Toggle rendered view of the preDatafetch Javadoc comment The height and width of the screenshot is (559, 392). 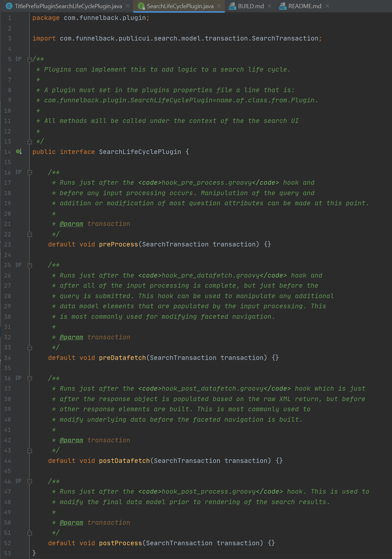19,265
